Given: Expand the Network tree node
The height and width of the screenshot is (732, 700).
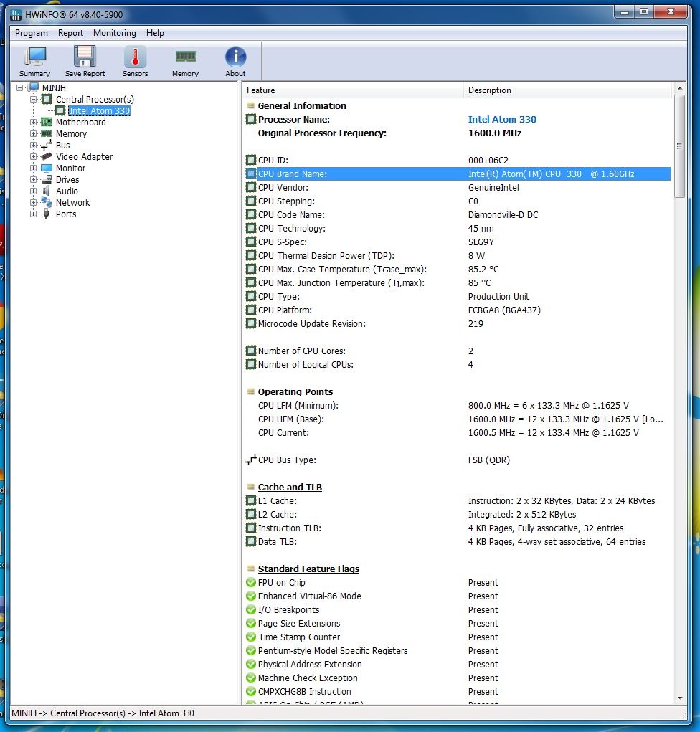Looking at the screenshot, I should point(33,202).
